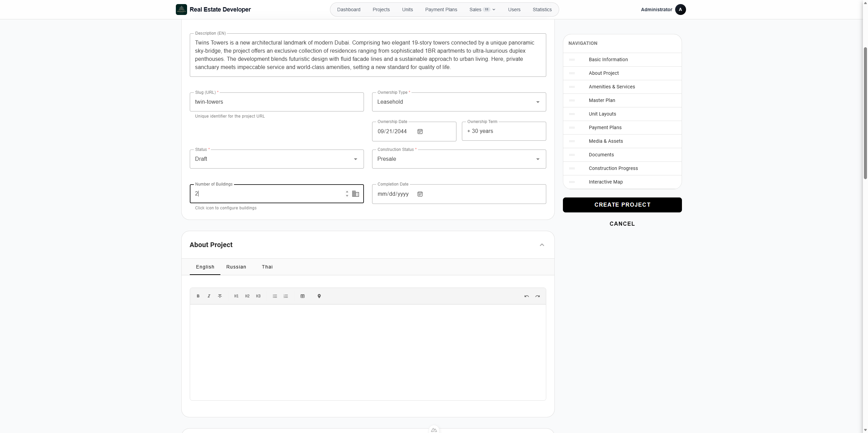Click the CANCEL button

click(622, 224)
